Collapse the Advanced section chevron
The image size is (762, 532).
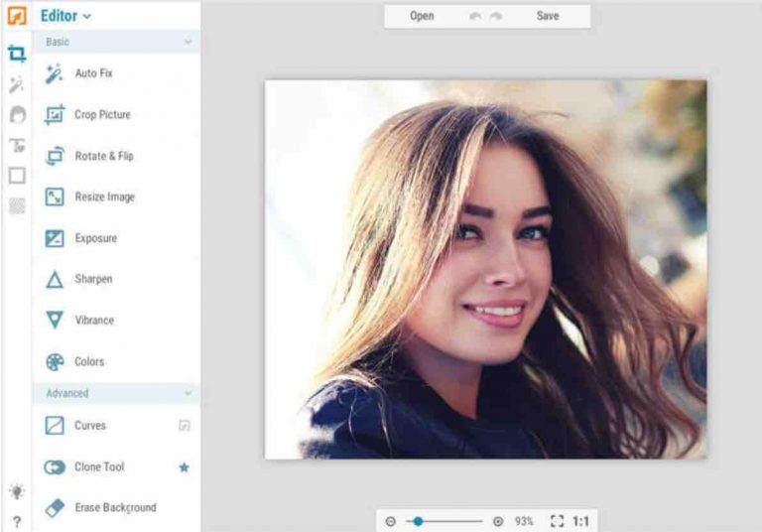[188, 393]
